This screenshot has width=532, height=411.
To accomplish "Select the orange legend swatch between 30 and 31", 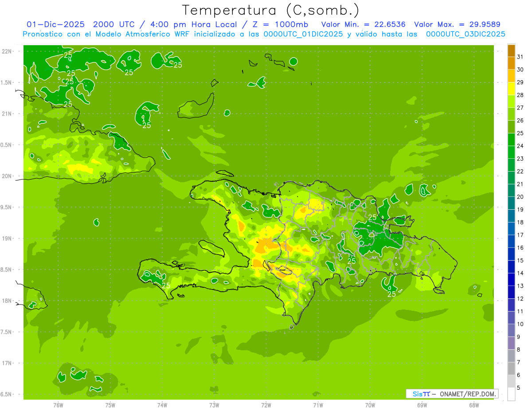I will [x=511, y=63].
